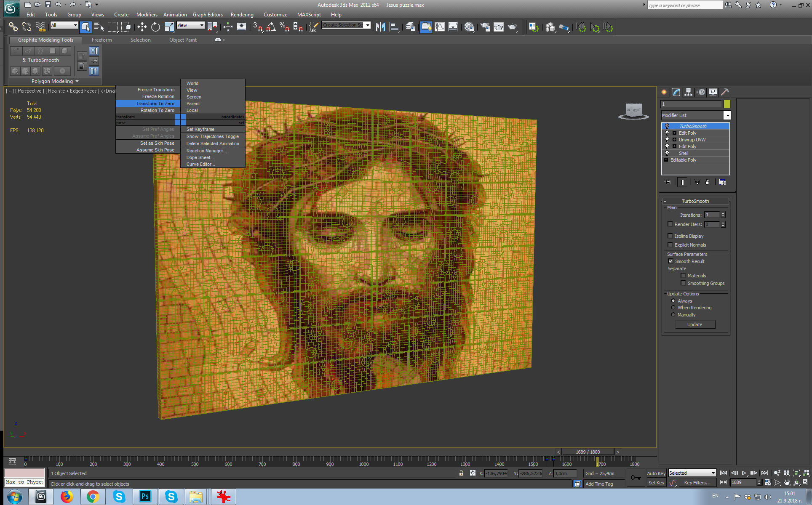The height and width of the screenshot is (505, 812).
Task: Uncheck the Smooth Result checkbox
Action: pos(670,261)
